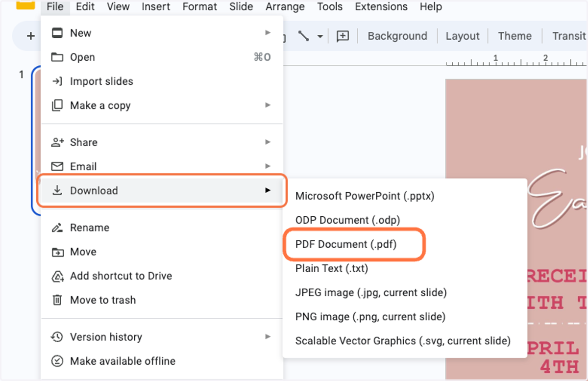
Task: Expand the New submenu arrow
Action: pyautogui.click(x=268, y=33)
